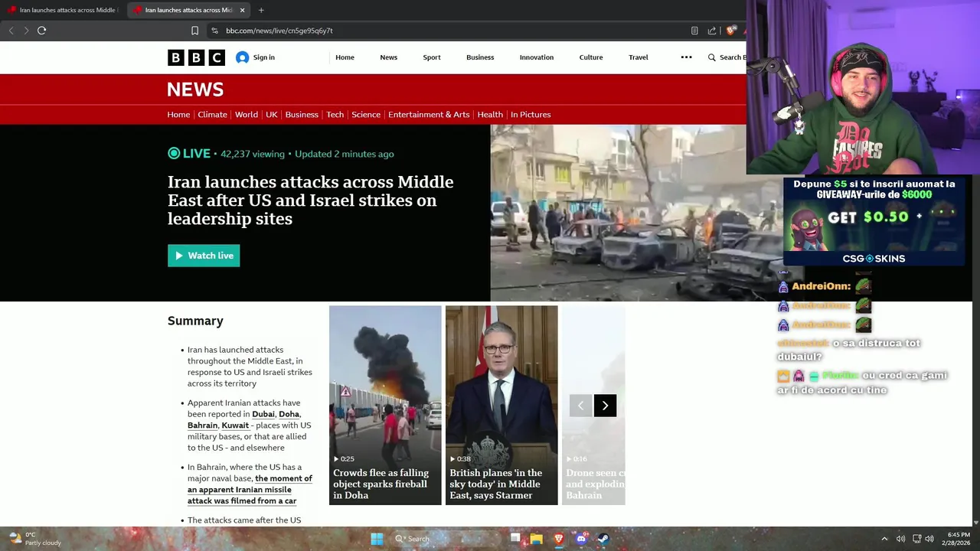The image size is (980, 551).
Task: Open the Windows Start menu
Action: 377,539
